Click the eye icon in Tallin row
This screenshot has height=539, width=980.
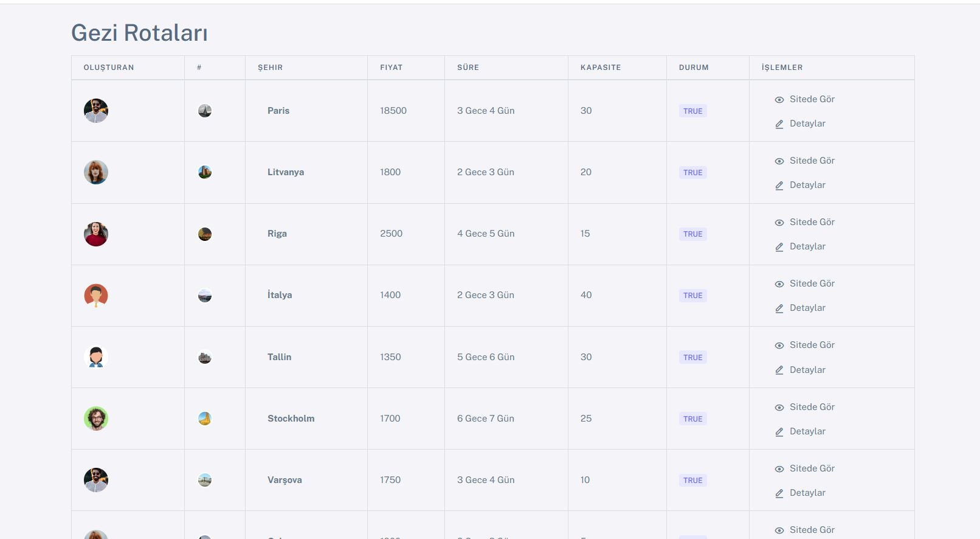[779, 346]
